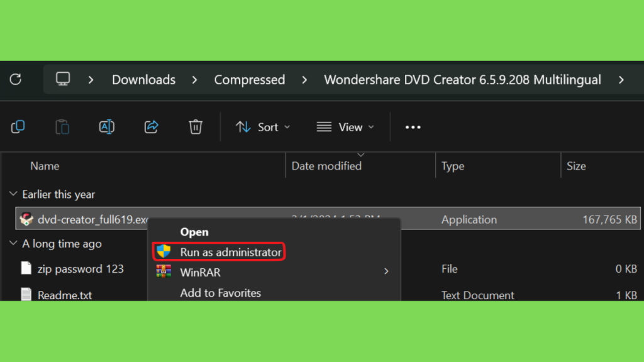Click the 0 KB size cell
The width and height of the screenshot is (644, 362).
(x=626, y=269)
